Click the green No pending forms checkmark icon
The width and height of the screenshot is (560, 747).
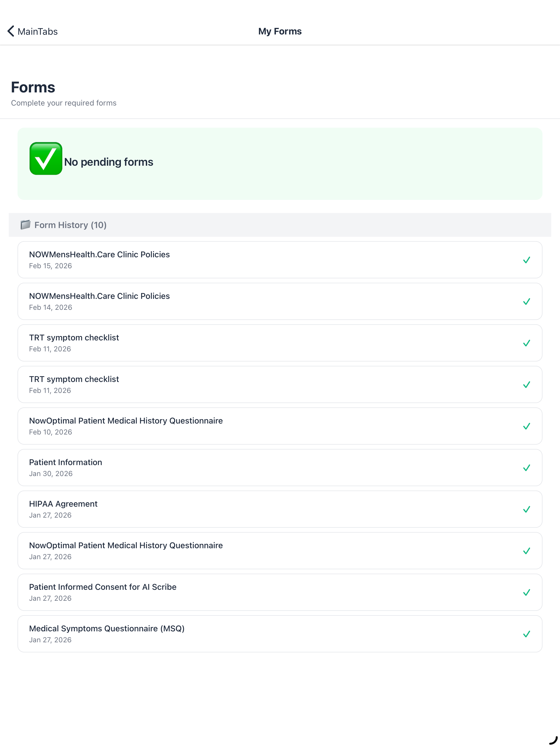click(x=46, y=158)
